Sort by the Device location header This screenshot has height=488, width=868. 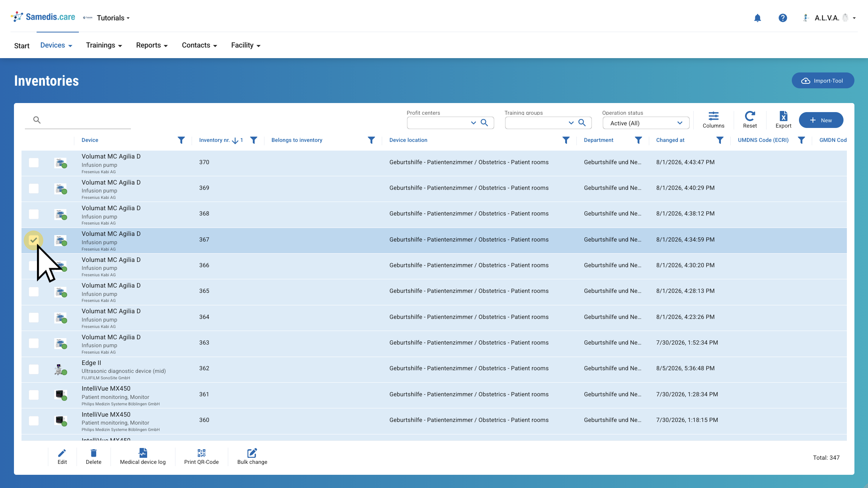click(x=408, y=140)
